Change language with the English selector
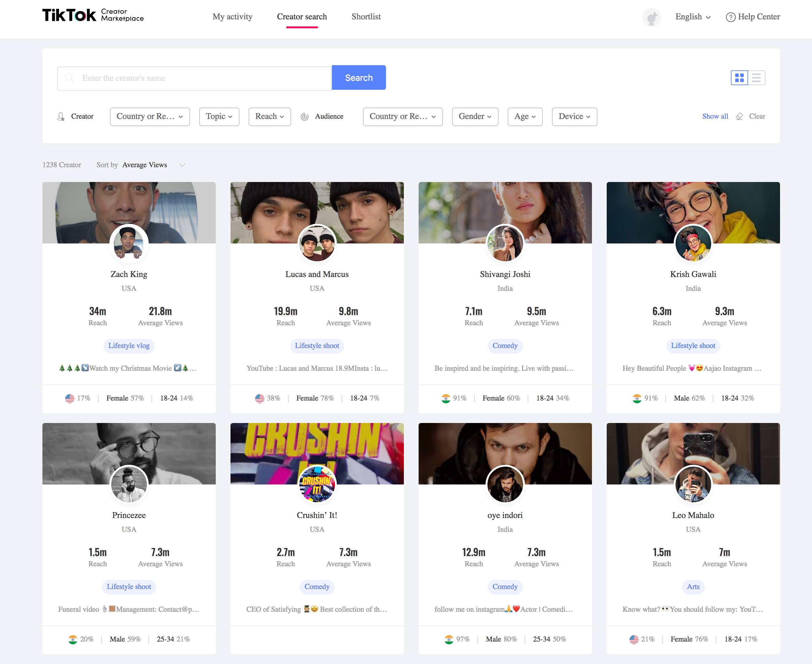812x664 pixels. pyautogui.click(x=692, y=17)
